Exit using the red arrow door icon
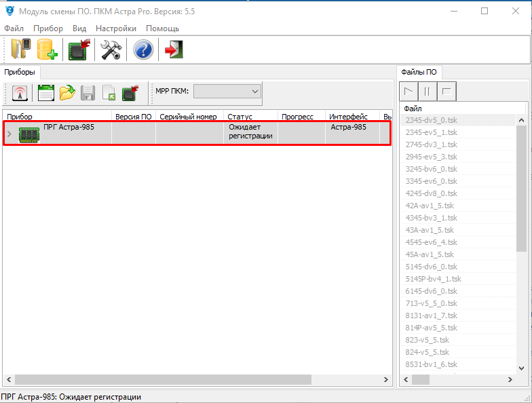 [x=174, y=50]
